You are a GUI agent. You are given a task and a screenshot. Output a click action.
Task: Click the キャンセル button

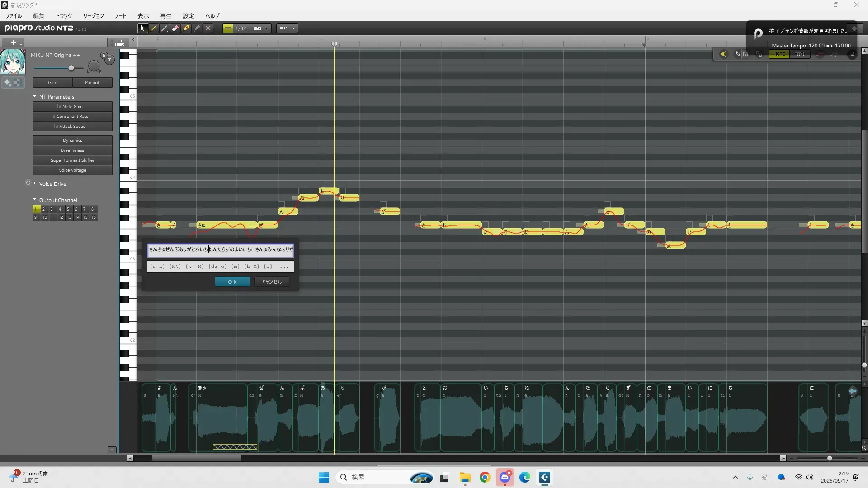pos(271,282)
